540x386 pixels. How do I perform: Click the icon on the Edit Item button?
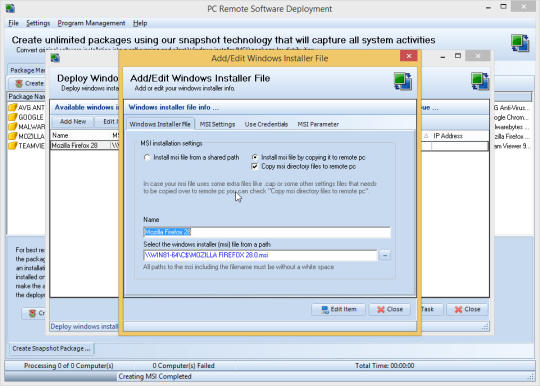pos(325,310)
